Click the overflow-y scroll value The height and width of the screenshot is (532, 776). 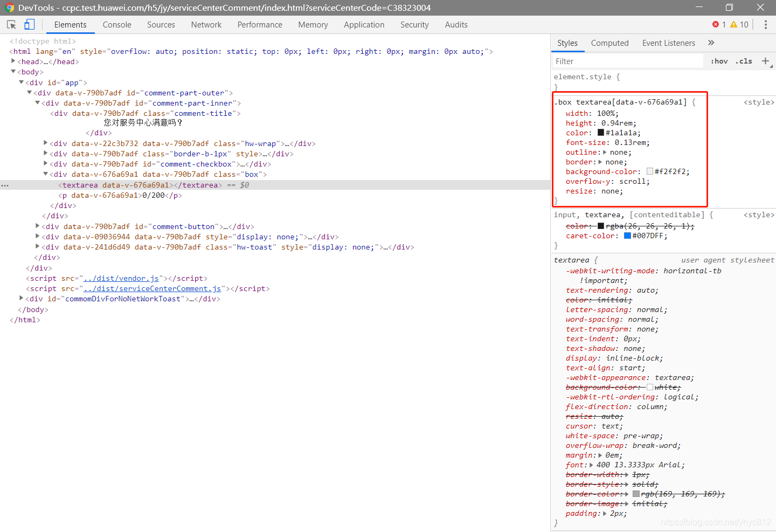633,181
